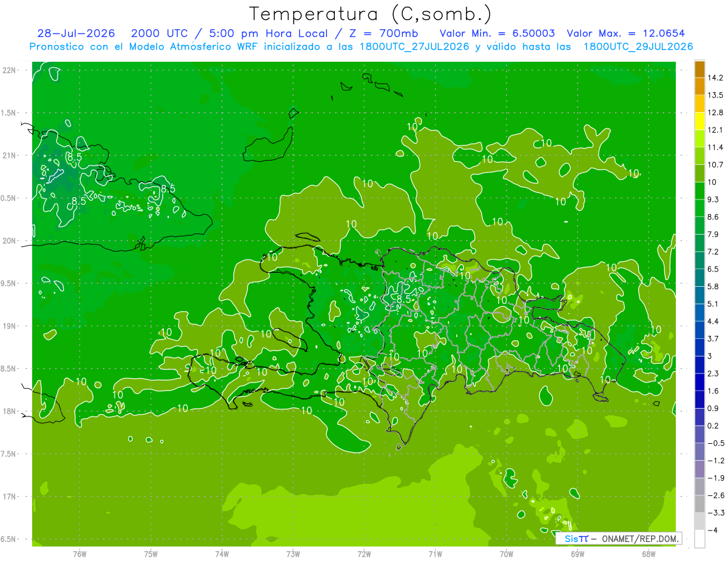Click the "76W" longitude axis label
Image resolution: width=728 pixels, height=562 pixels.
[79, 554]
